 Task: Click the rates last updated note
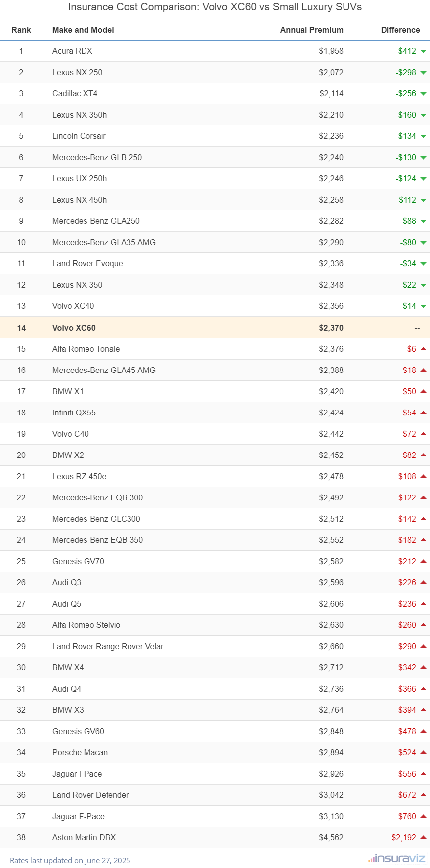(70, 860)
